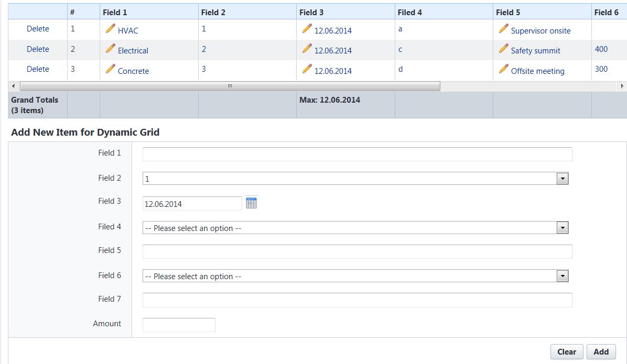Focus the Field 3 date input
Screen dimensions: 627x364
(x=192, y=203)
